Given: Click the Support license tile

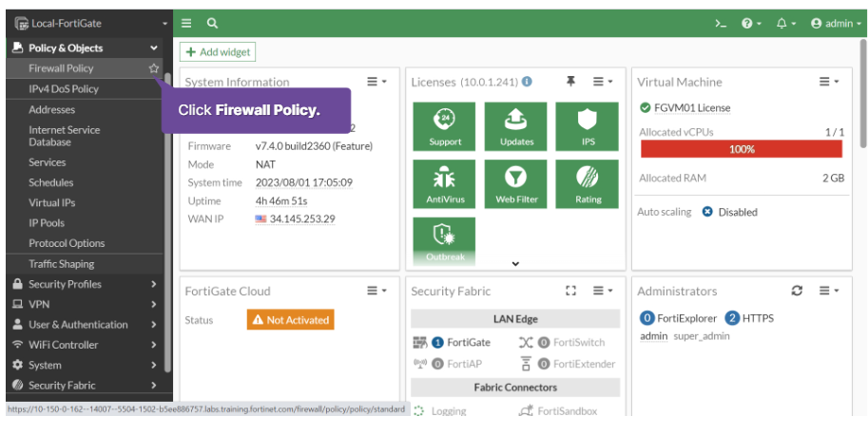Looking at the screenshot, I should pyautogui.click(x=444, y=126).
